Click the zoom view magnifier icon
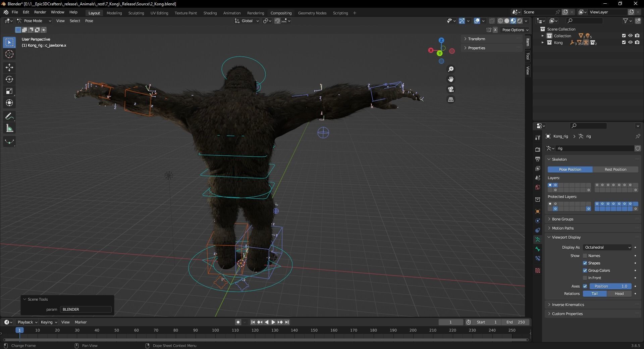The image size is (644, 349). click(451, 69)
